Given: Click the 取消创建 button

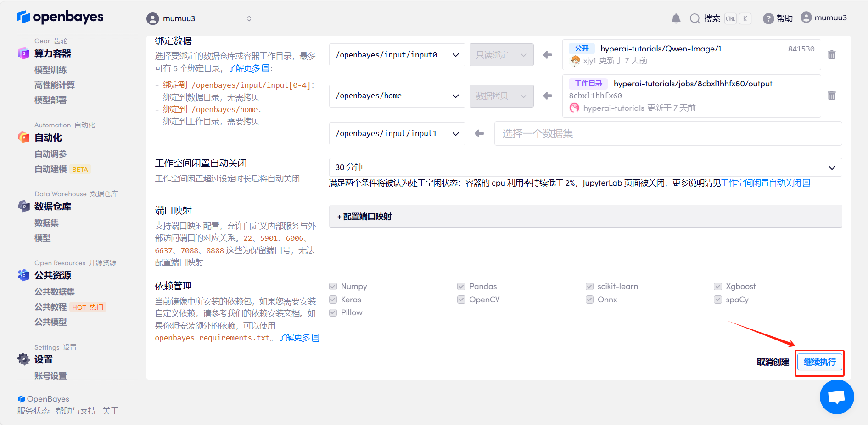Looking at the screenshot, I should click(773, 362).
